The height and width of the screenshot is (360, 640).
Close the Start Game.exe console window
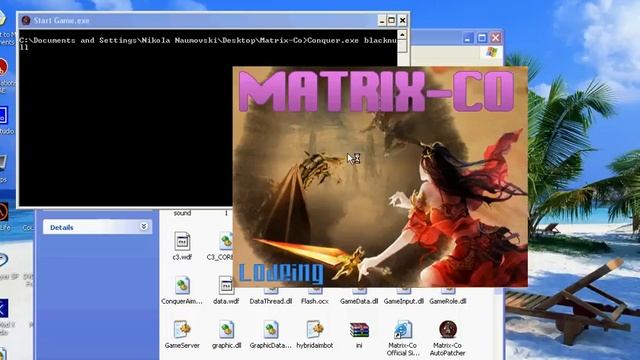point(402,20)
